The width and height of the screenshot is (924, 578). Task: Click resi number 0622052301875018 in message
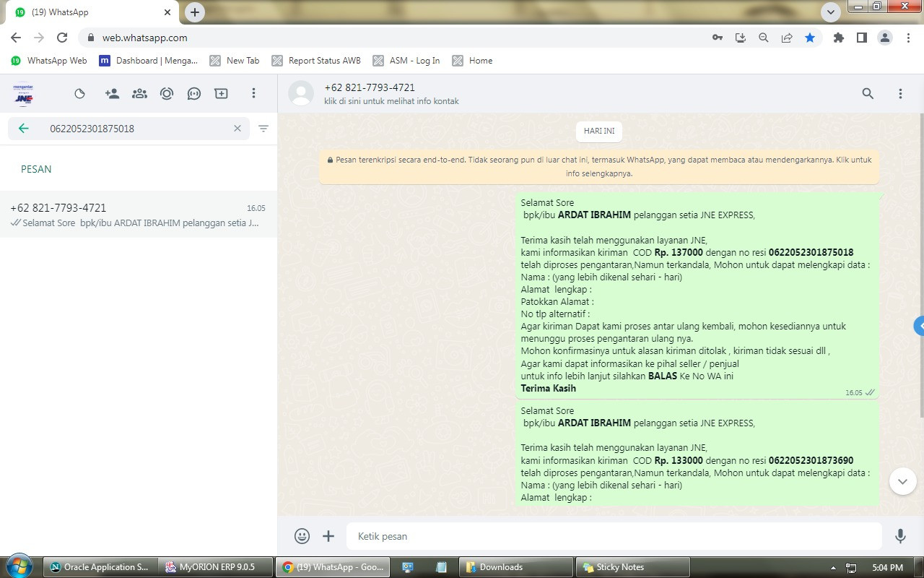pos(811,252)
